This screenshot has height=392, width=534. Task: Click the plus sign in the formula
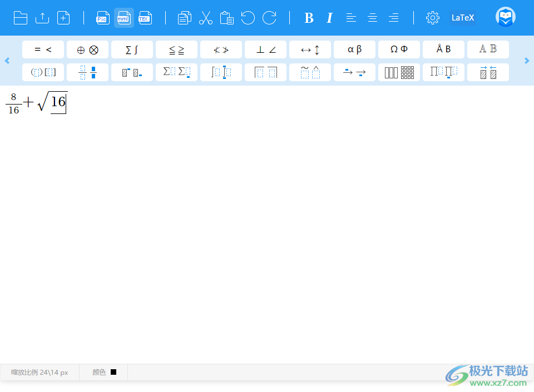(28, 102)
